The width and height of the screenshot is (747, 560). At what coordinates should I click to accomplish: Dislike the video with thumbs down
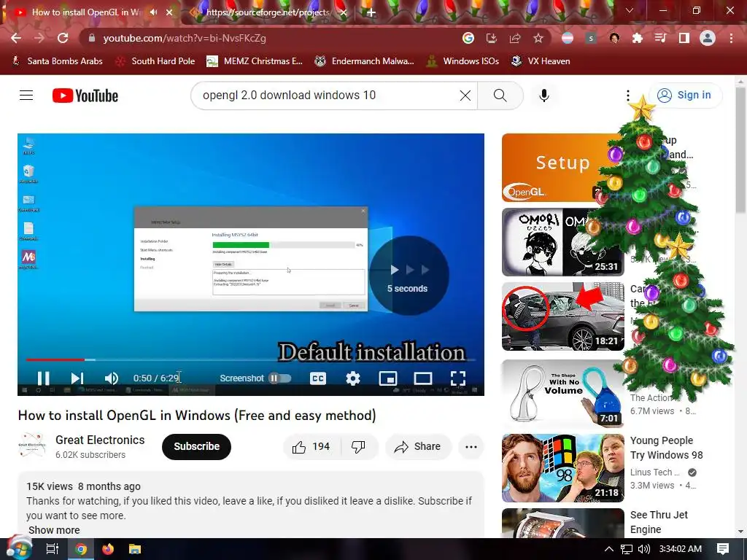click(x=358, y=447)
